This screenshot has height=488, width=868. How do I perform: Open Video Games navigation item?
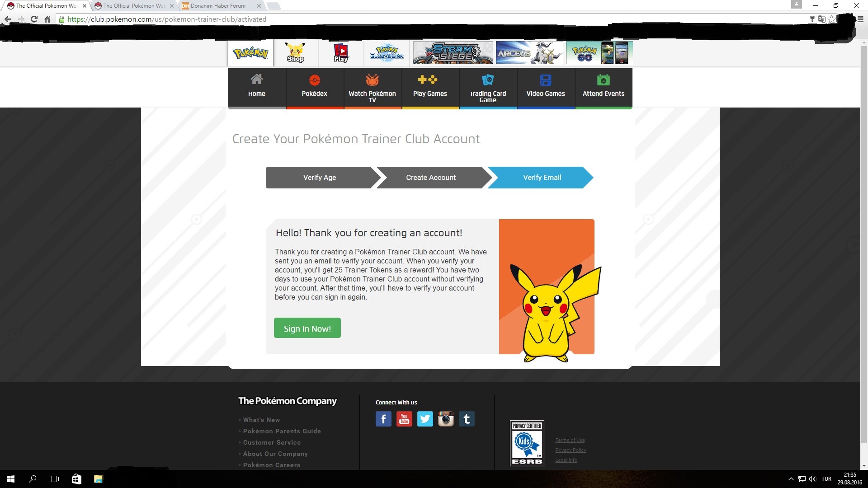[546, 88]
